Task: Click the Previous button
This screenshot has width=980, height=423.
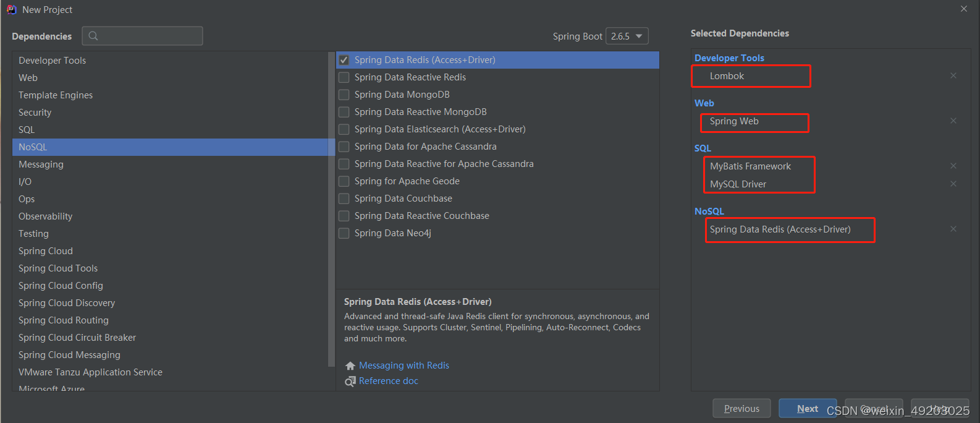Action: 741,408
